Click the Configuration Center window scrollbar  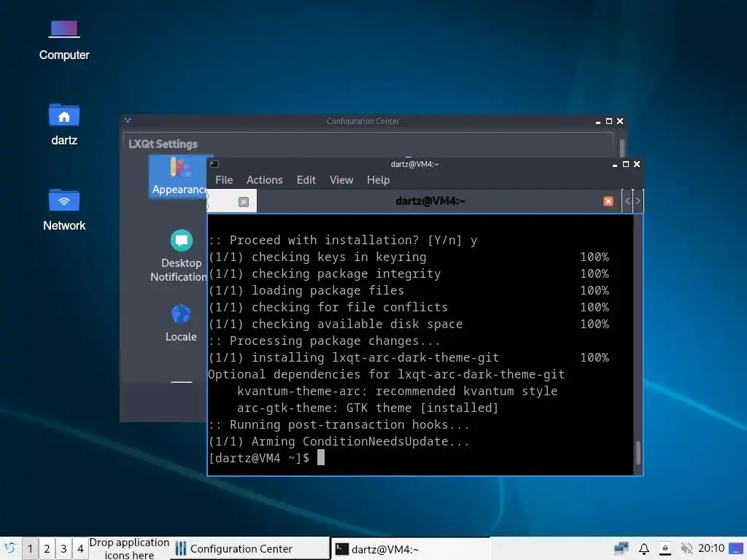point(622,148)
